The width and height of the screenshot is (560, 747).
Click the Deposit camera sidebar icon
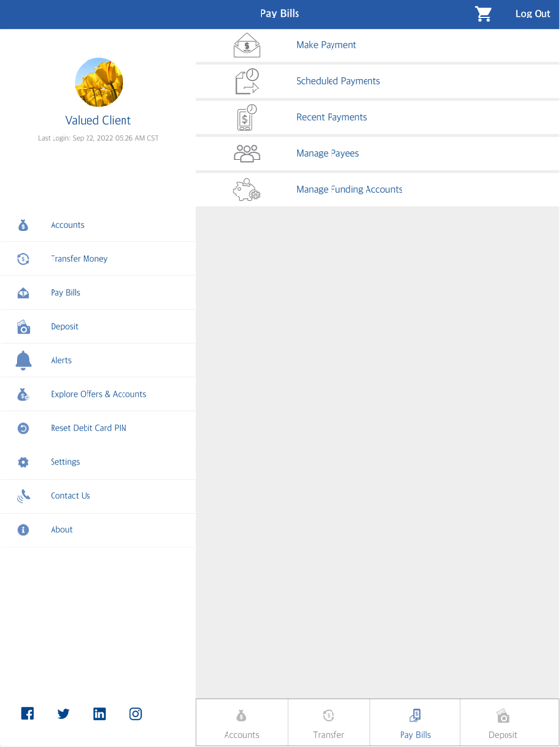coord(23,327)
